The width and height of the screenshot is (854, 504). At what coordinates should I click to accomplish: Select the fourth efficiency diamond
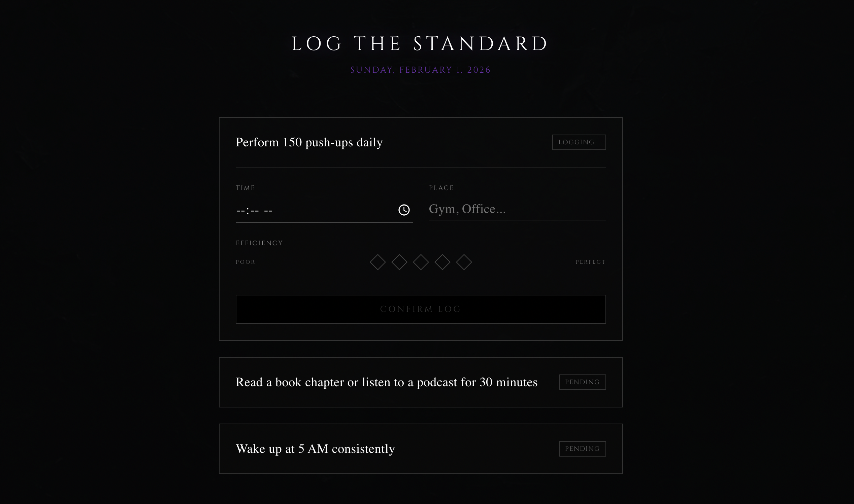tap(442, 262)
